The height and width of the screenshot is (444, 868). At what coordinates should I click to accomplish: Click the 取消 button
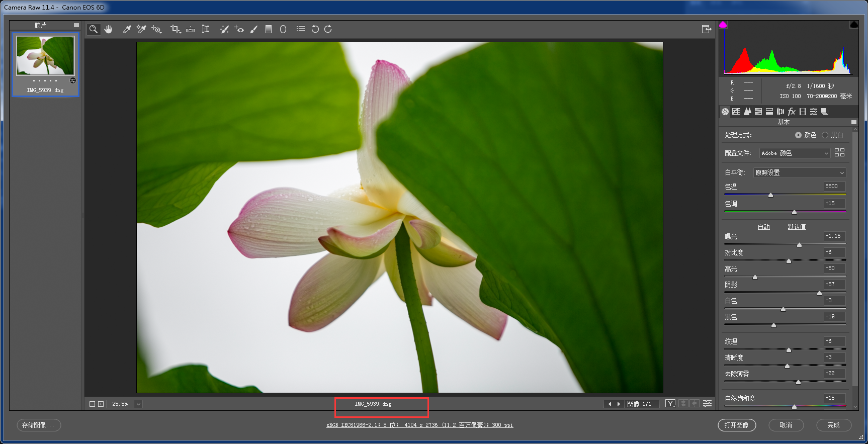click(786, 425)
